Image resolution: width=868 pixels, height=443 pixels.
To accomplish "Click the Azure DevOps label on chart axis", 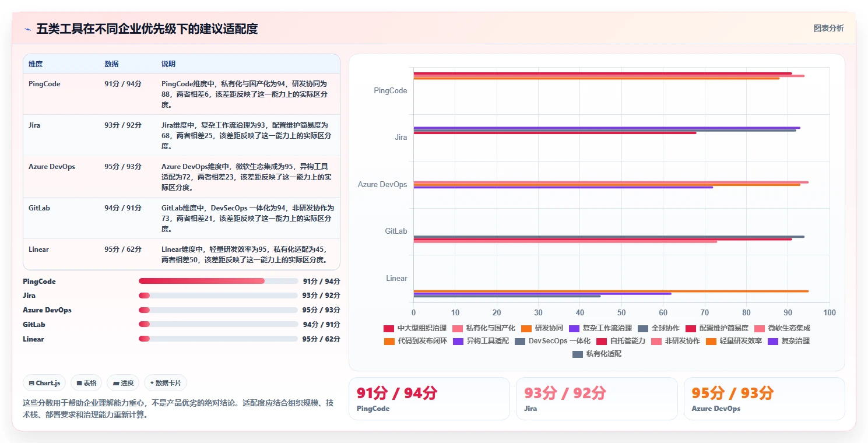I will coord(382,184).
